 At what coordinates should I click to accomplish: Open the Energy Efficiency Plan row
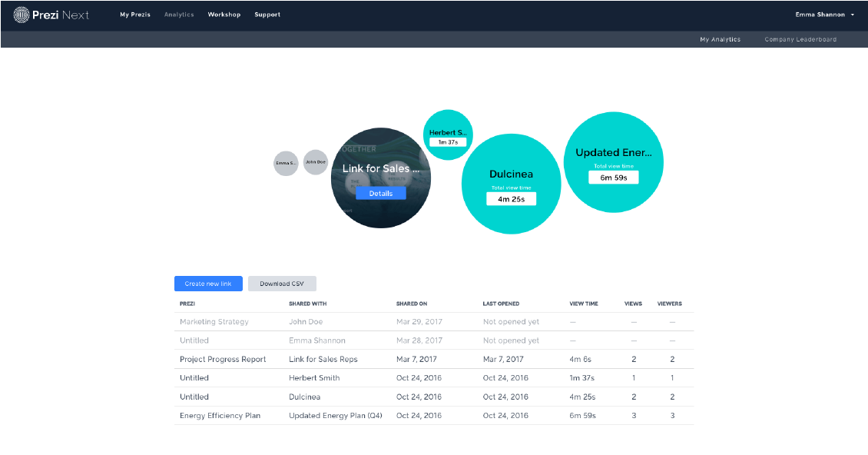coord(220,416)
